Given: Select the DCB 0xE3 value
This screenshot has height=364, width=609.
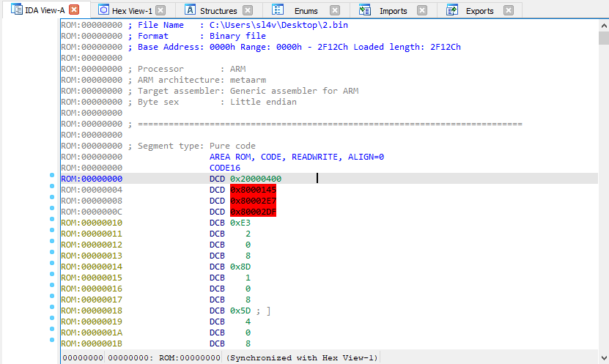Looking at the screenshot, I should coord(240,223).
